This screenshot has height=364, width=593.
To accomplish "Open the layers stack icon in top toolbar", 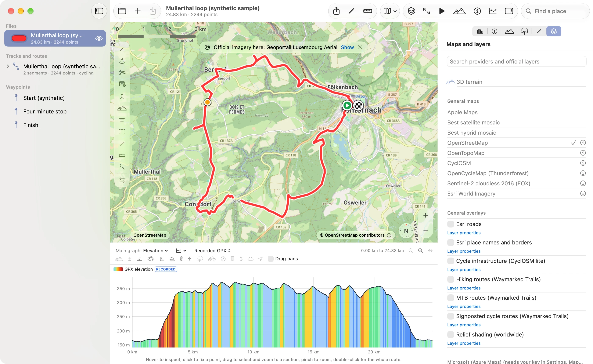I will [411, 11].
